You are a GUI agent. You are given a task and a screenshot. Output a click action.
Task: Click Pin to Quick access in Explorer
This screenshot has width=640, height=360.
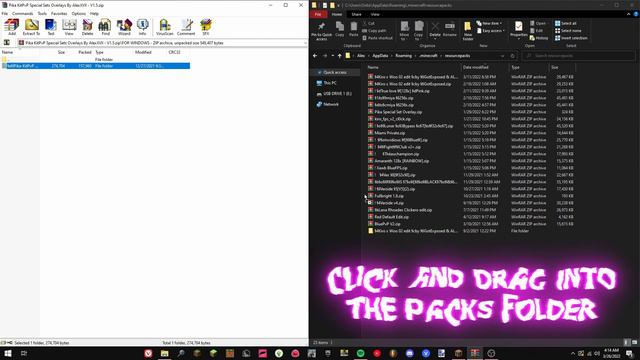(x=322, y=31)
